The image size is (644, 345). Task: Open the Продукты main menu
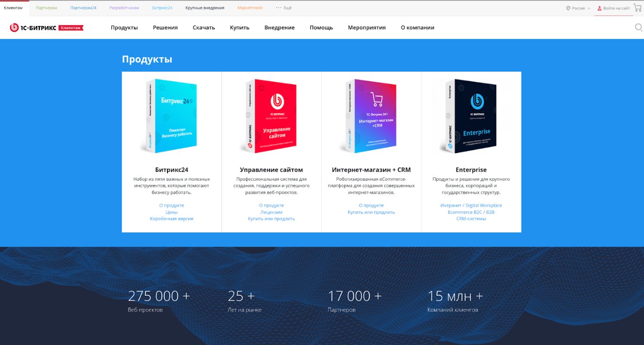124,27
